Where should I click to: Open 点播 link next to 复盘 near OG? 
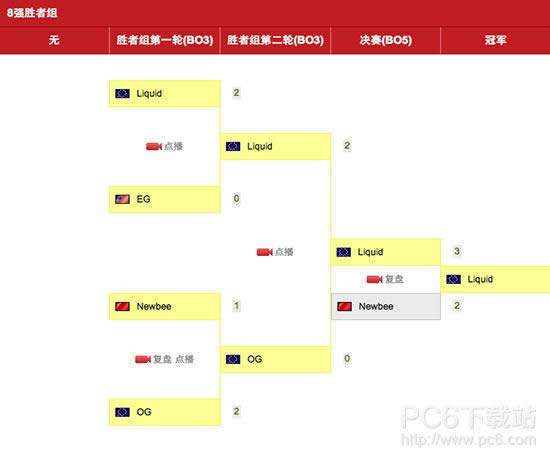[x=185, y=359]
